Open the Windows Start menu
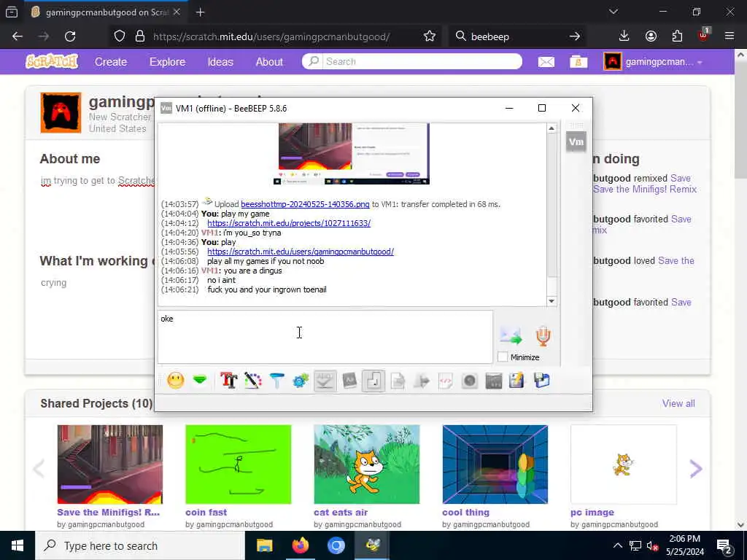The width and height of the screenshot is (747, 560). click(18, 545)
